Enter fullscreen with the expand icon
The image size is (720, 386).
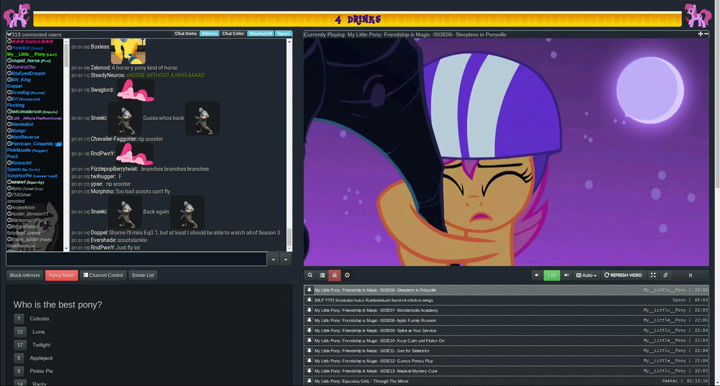[x=653, y=275]
